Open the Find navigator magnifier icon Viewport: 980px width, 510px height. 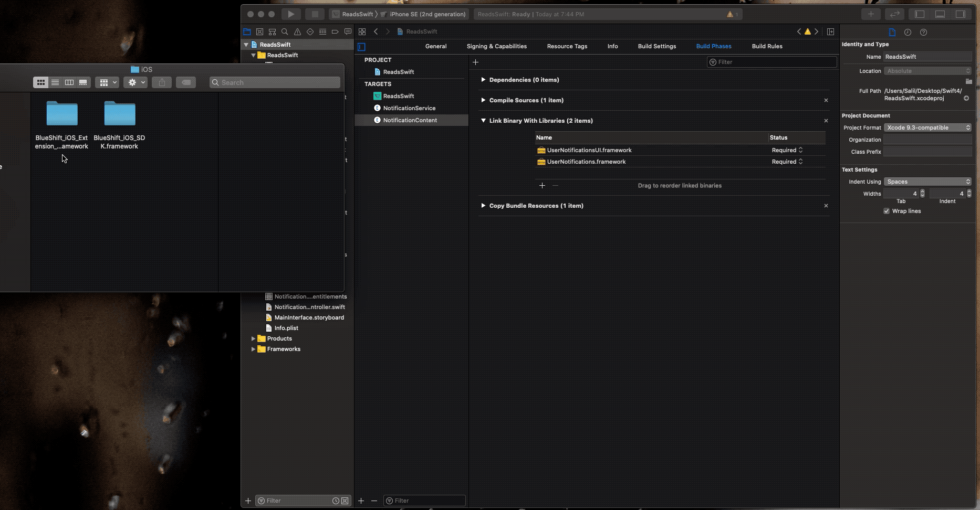tap(285, 32)
